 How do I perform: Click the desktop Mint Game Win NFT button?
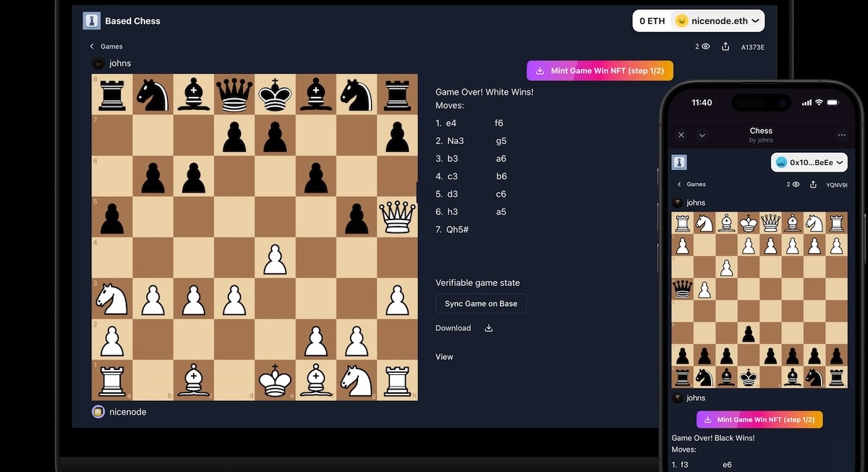pyautogui.click(x=600, y=71)
